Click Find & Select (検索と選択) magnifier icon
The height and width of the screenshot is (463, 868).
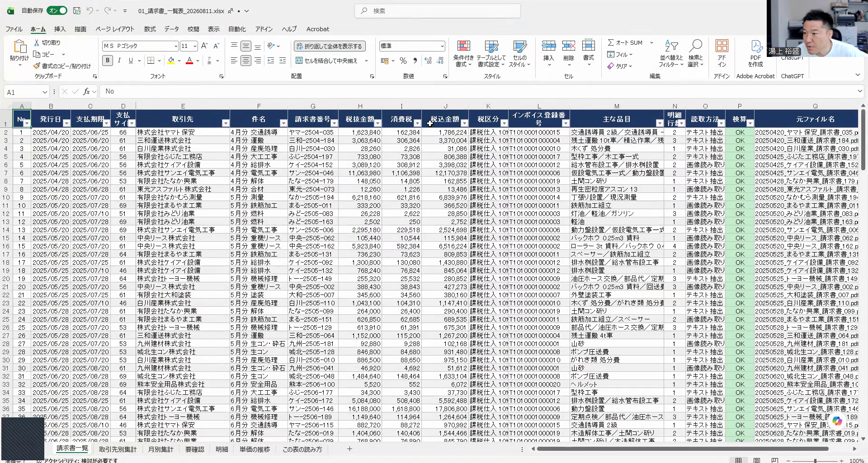coord(695,46)
